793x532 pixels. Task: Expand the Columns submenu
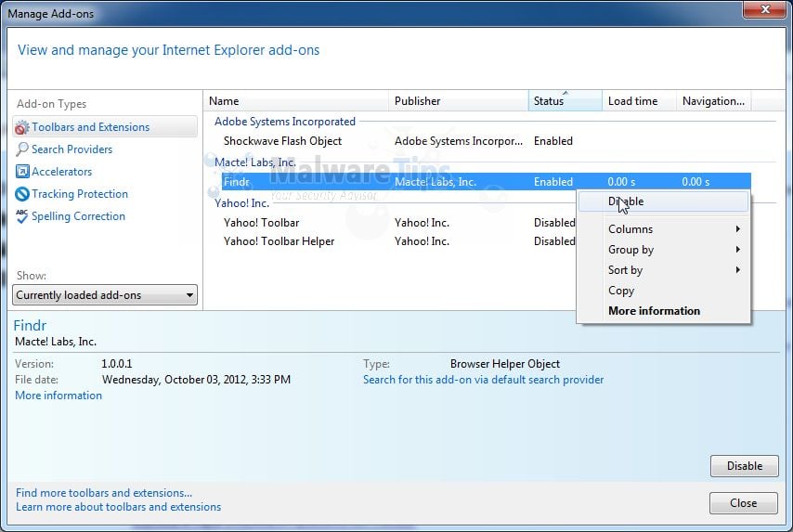663,229
